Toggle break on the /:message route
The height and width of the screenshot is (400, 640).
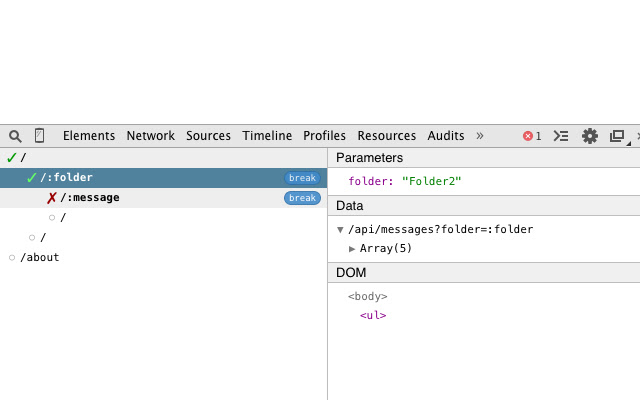[302, 198]
